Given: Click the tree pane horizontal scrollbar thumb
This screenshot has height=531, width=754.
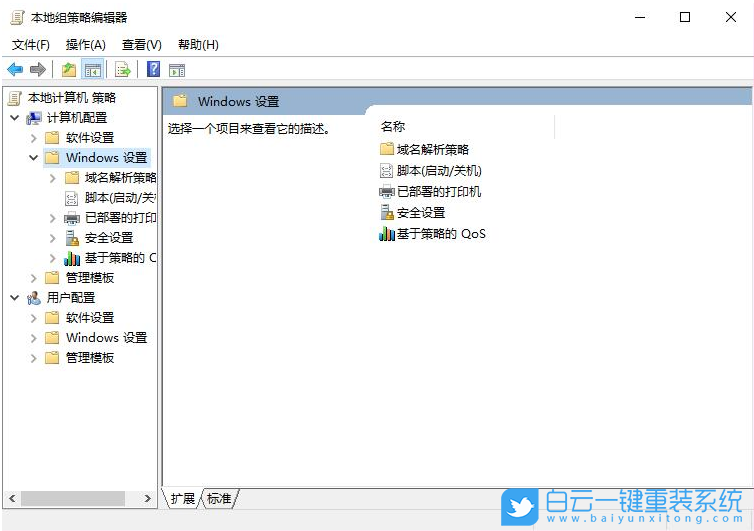Looking at the screenshot, I should (73, 499).
